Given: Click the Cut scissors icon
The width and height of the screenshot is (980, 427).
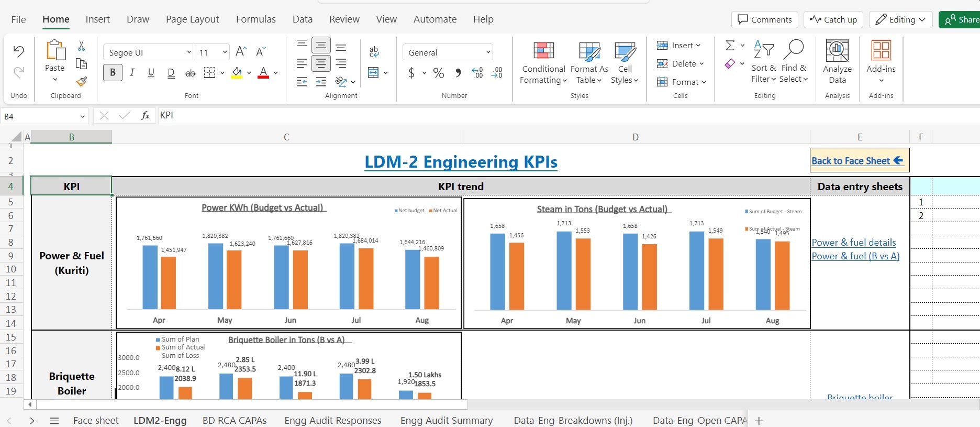Looking at the screenshot, I should [x=81, y=46].
